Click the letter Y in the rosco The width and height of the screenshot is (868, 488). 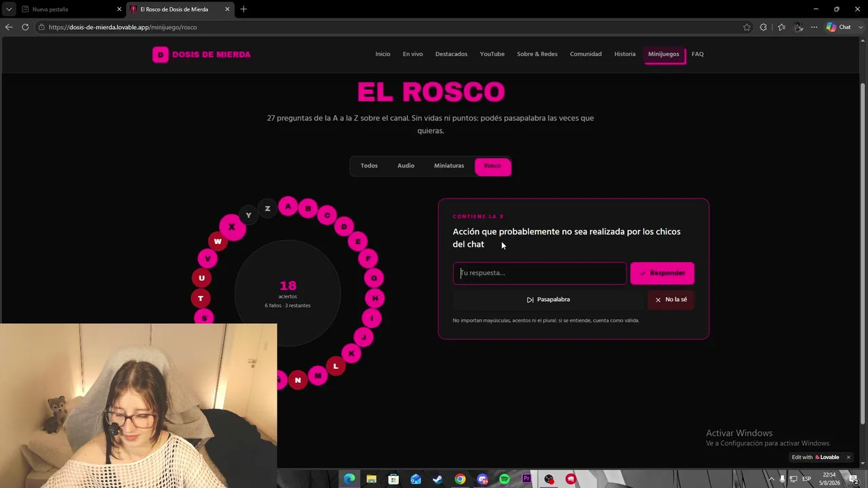pos(248,216)
